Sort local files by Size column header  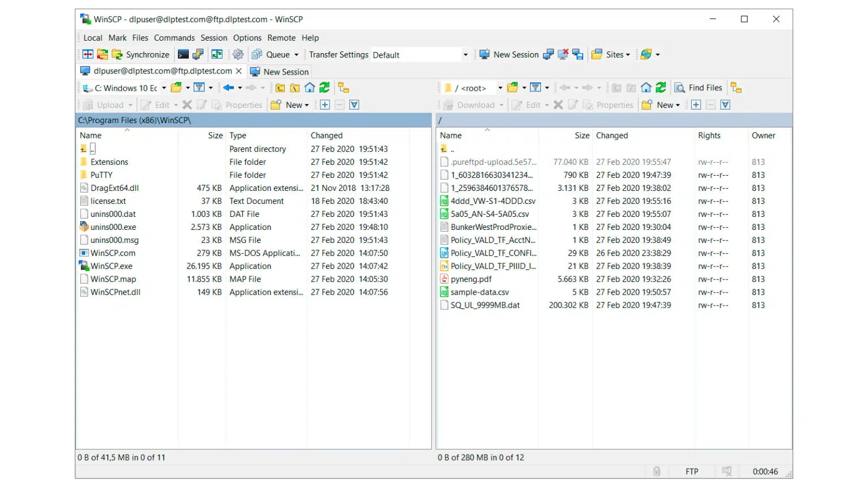coord(203,136)
